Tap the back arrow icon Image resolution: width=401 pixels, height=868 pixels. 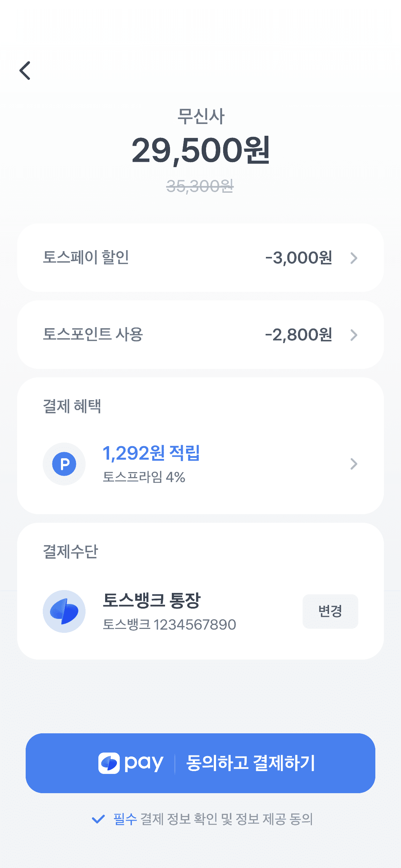point(25,71)
